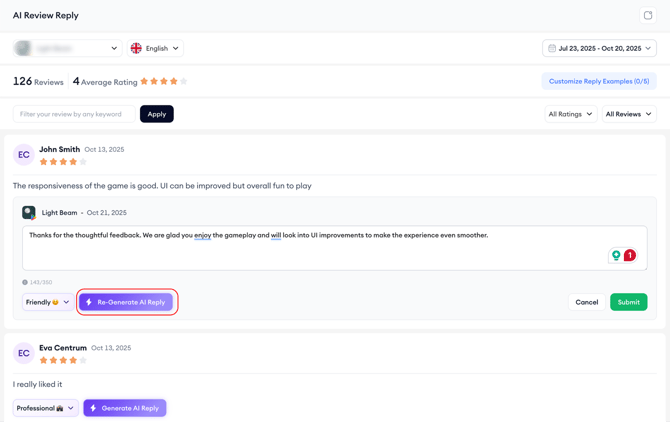Expand the All Ratings filter
The height and width of the screenshot is (422, 670).
click(x=570, y=114)
